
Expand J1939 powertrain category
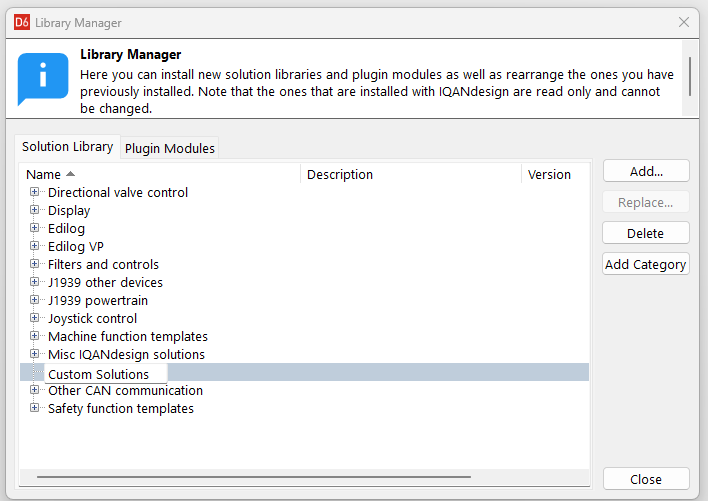(34, 300)
